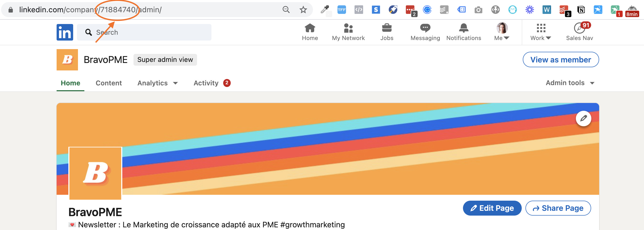Image resolution: width=644 pixels, height=230 pixels.
Task: Open the Home nav icon
Action: pyautogui.click(x=310, y=28)
